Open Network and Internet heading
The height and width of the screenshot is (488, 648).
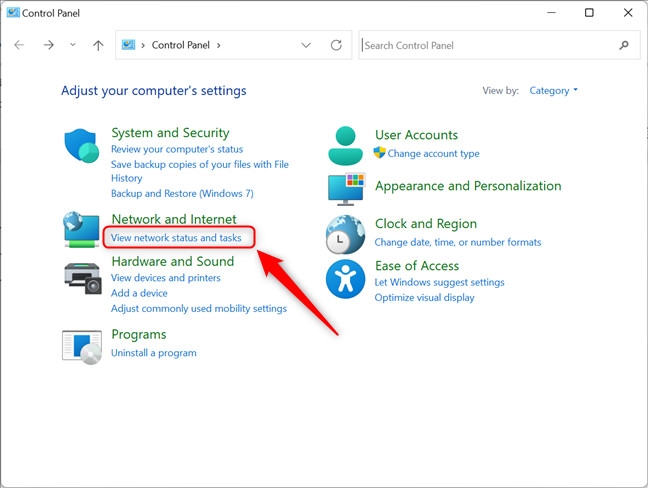click(x=174, y=219)
